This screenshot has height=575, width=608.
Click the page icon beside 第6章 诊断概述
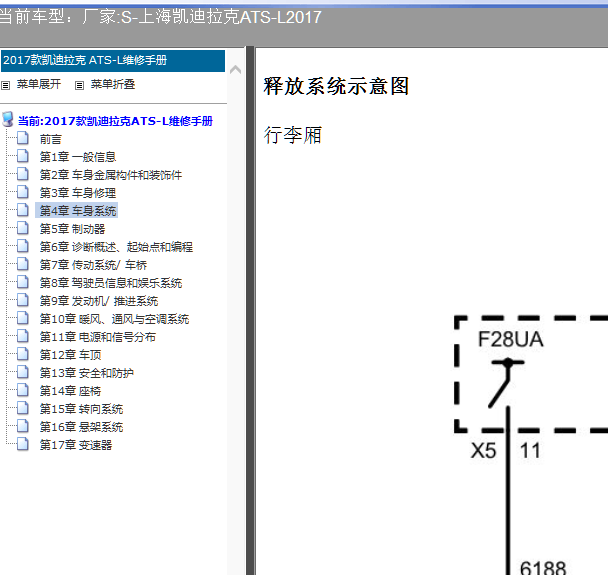(23, 245)
